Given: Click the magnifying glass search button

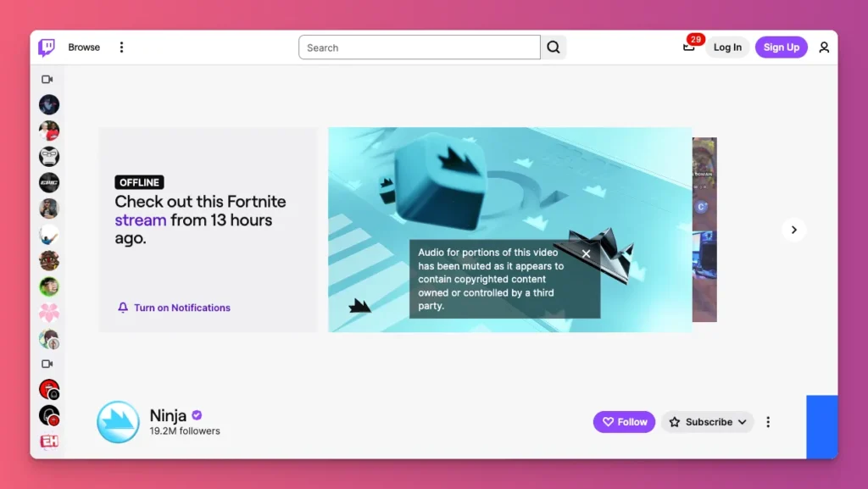Looking at the screenshot, I should tap(554, 47).
